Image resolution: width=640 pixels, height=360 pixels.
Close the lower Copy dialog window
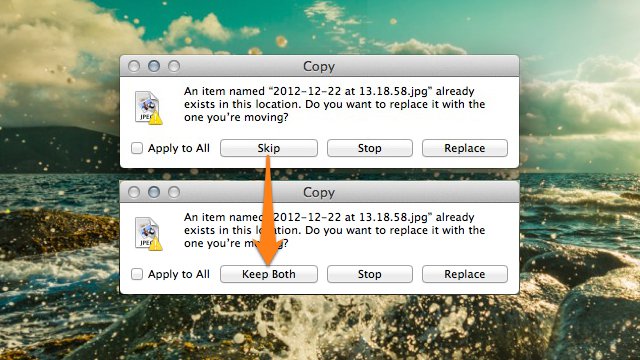pyautogui.click(x=134, y=192)
